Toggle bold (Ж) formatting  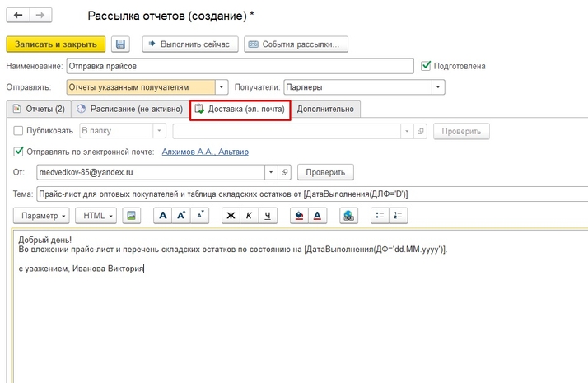coord(231,216)
